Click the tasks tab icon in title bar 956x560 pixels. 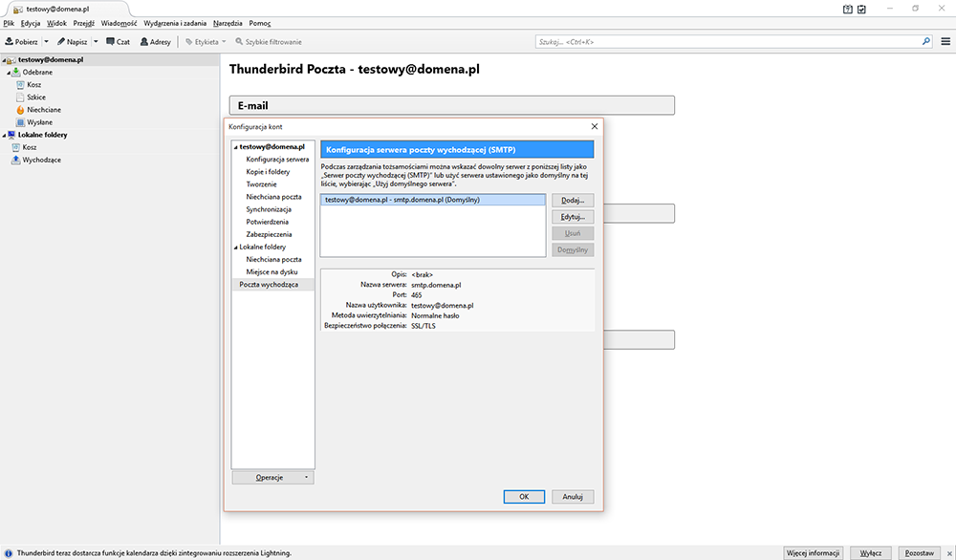click(861, 10)
